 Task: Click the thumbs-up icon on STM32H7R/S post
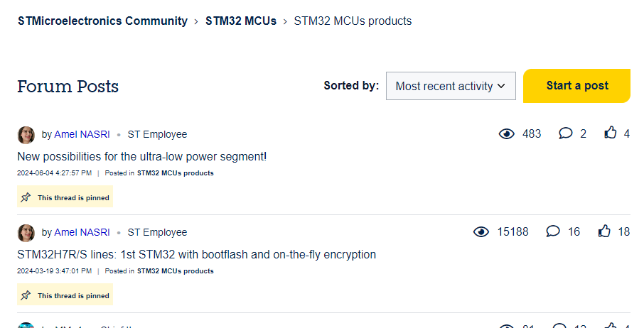tap(605, 231)
